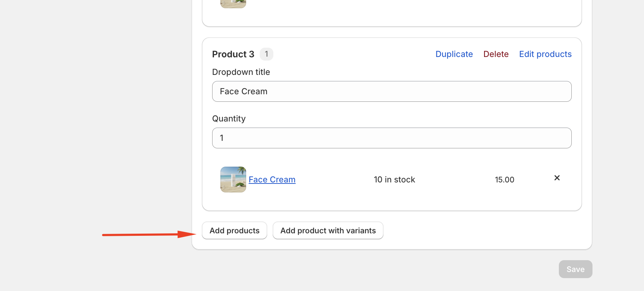Click the count badge beside Product 3
Image resolution: width=644 pixels, height=291 pixels.
[266, 54]
